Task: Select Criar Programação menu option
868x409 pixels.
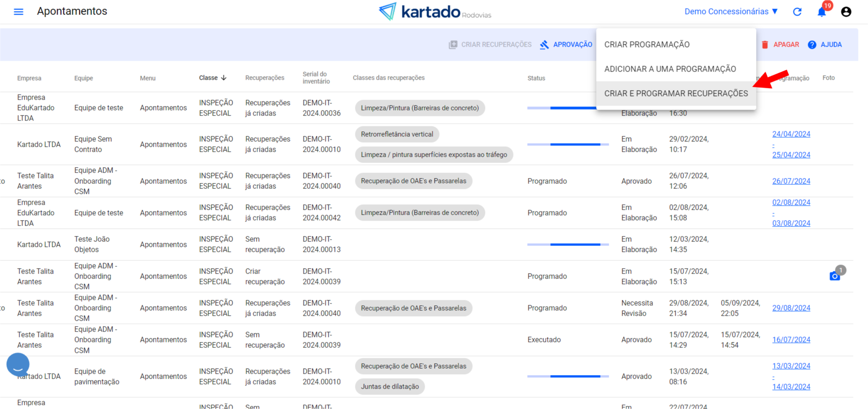Action: click(x=647, y=44)
